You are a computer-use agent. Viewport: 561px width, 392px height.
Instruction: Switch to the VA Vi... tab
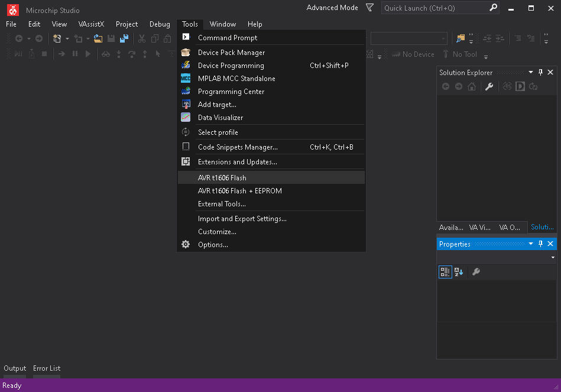(480, 227)
